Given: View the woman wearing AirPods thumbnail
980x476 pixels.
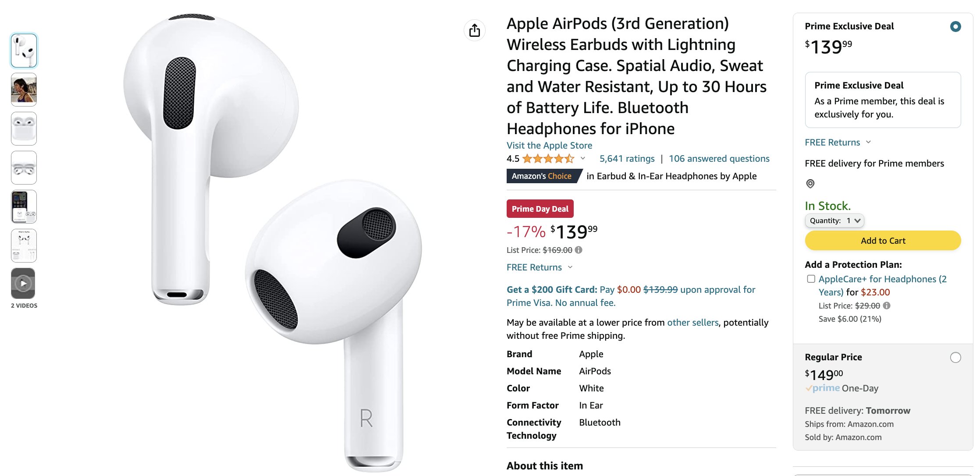Looking at the screenshot, I should tap(24, 90).
